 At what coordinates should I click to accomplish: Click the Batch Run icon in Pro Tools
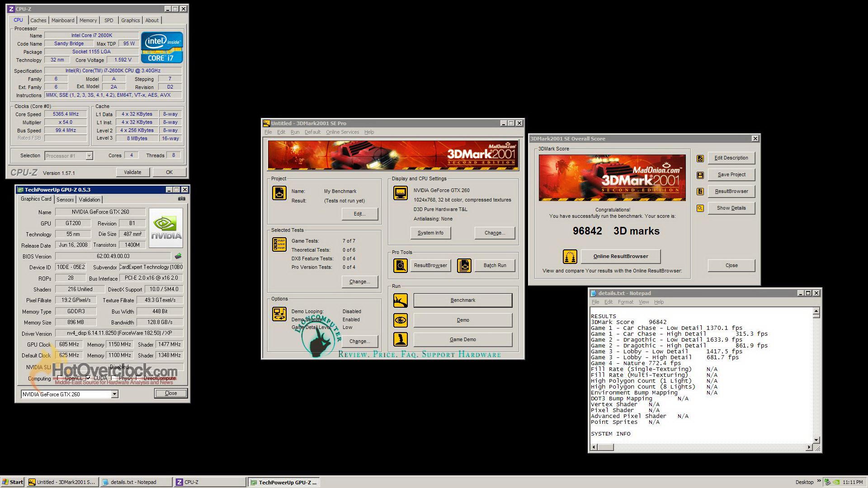pyautogui.click(x=464, y=265)
